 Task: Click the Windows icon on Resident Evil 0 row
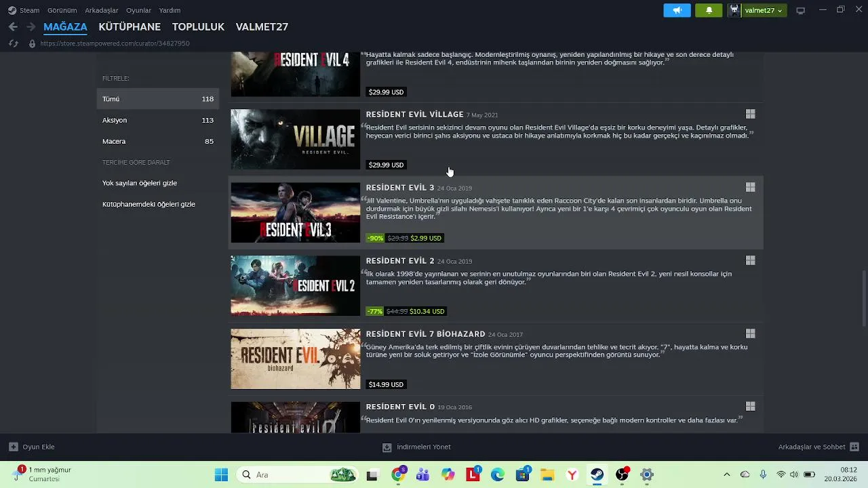coord(750,407)
